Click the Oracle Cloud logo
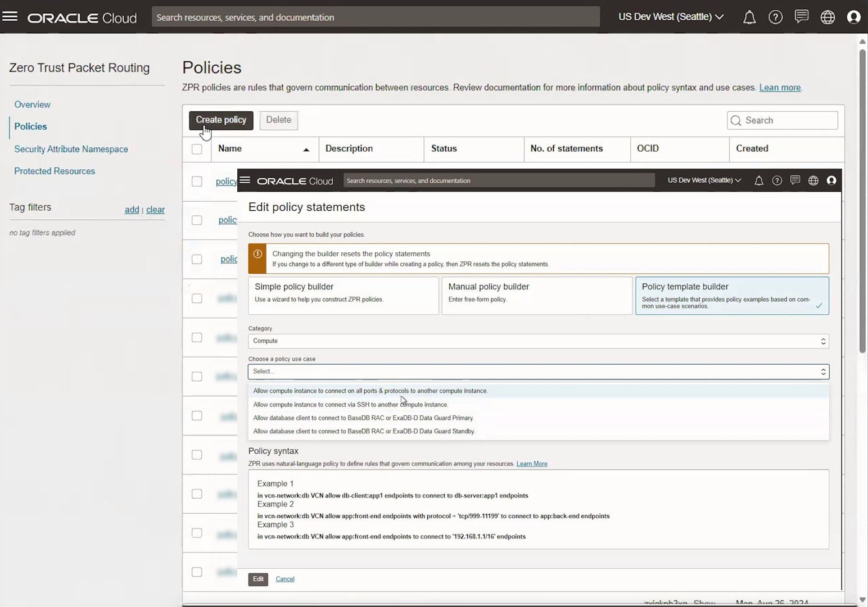This screenshot has width=868, height=607. coord(82,17)
